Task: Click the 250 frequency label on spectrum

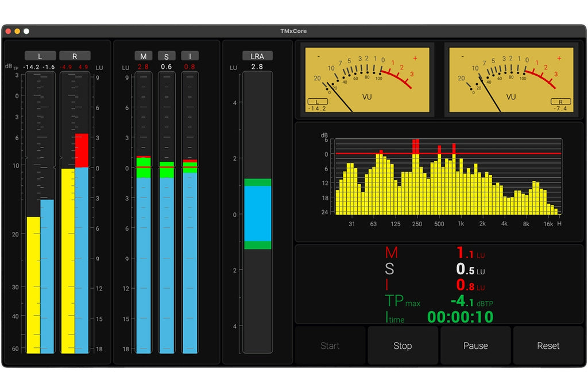Action: click(x=417, y=224)
